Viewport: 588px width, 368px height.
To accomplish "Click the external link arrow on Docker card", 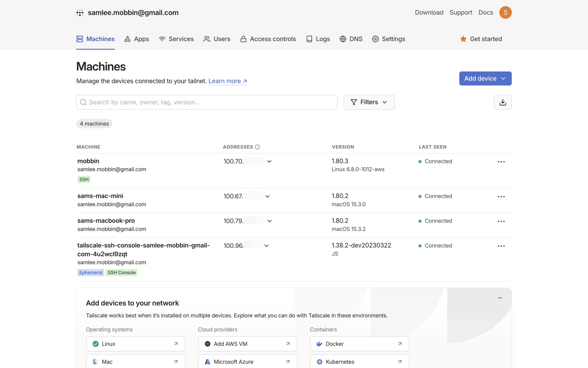I will click(400, 344).
